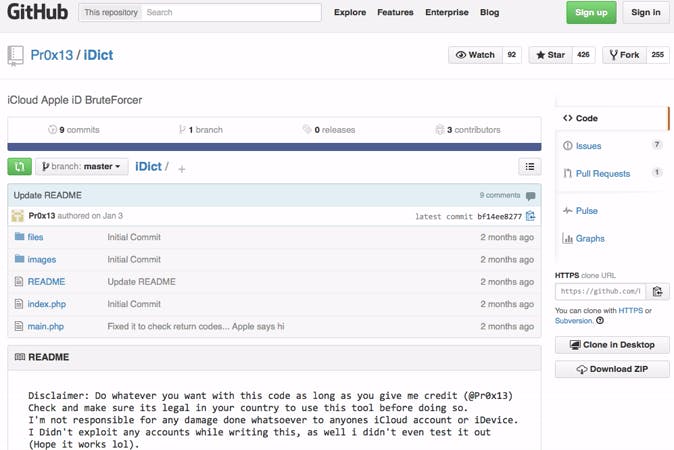Click the Watch button

click(x=475, y=55)
